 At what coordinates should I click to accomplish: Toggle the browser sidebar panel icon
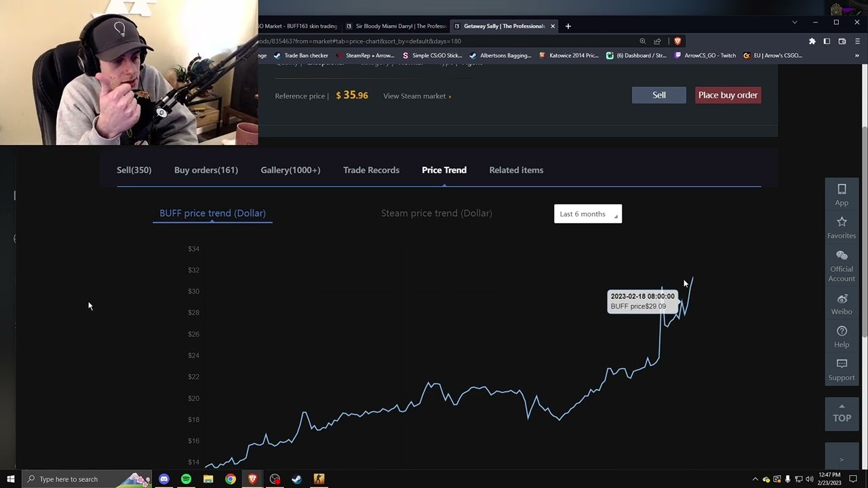click(x=827, y=41)
